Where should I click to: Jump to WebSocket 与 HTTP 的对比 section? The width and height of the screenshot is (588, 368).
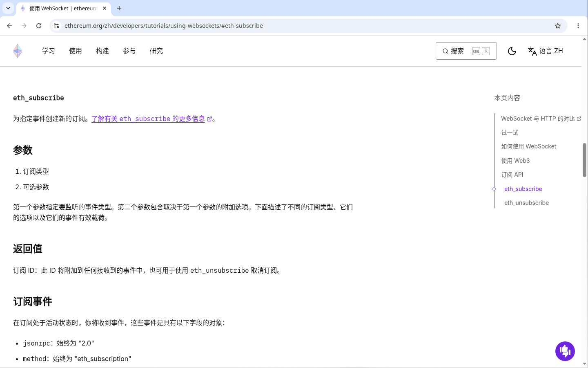[541, 119]
